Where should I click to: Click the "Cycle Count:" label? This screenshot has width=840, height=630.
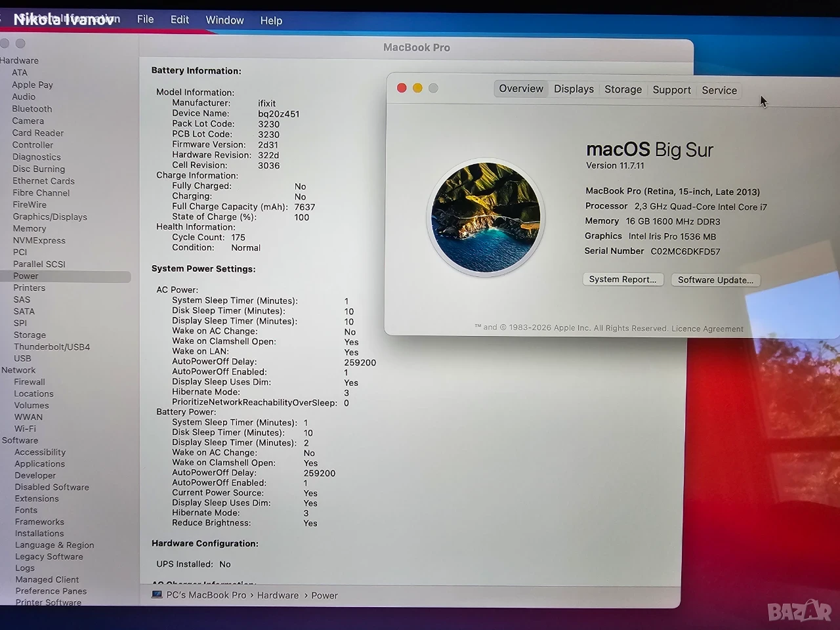(x=198, y=238)
